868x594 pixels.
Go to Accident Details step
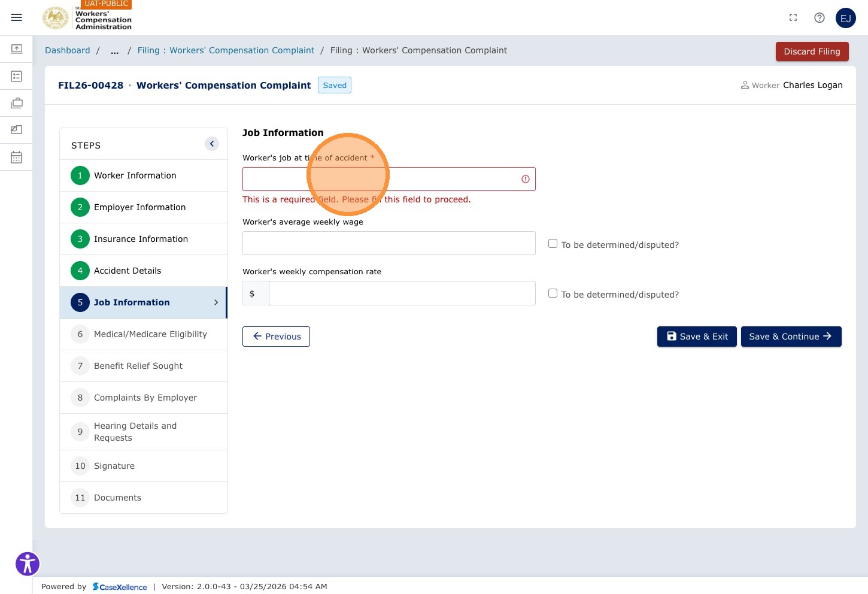[x=144, y=271]
